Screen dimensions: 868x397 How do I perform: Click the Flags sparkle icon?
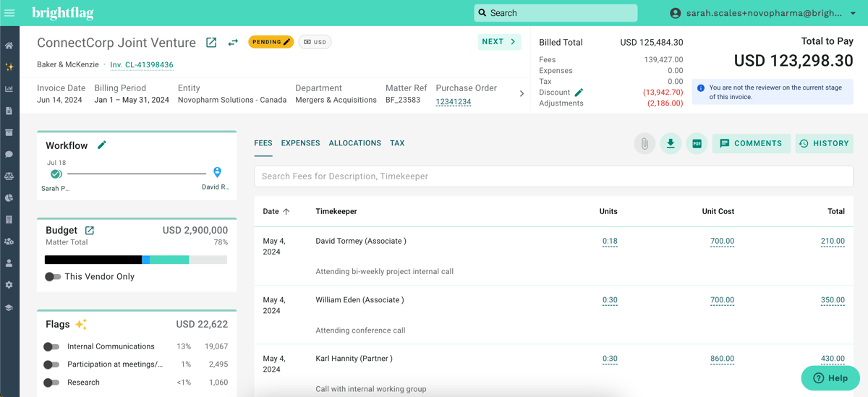[81, 325]
